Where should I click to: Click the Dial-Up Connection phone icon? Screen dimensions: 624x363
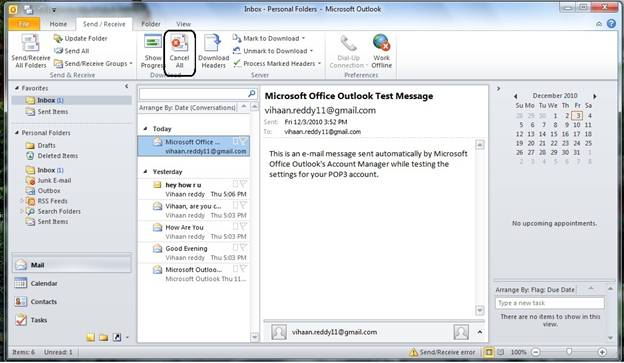pos(348,43)
